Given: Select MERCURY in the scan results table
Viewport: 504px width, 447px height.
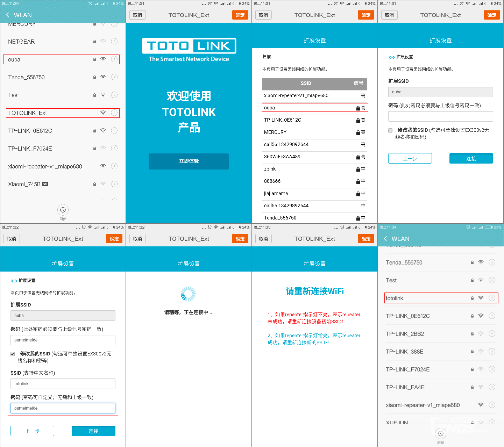Looking at the screenshot, I should [x=315, y=132].
